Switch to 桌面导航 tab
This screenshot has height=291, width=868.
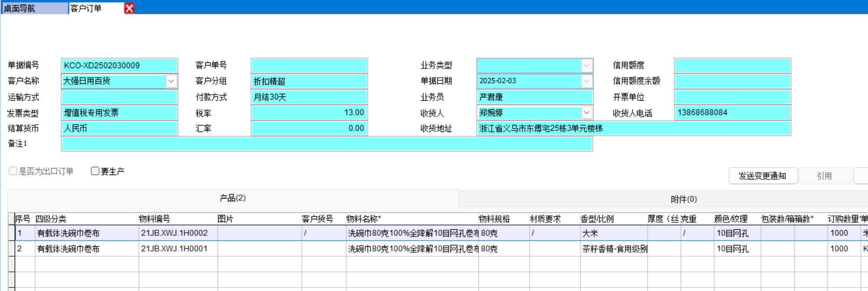point(34,8)
